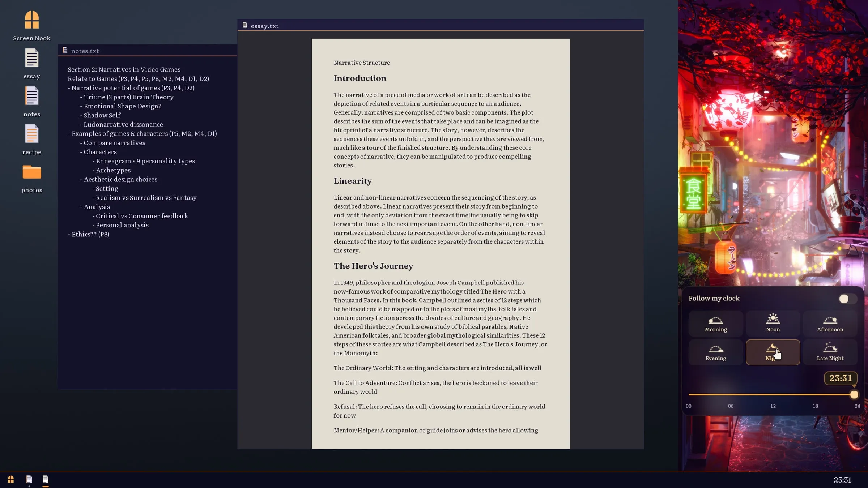Click the active document icon in taskbar

tap(45, 479)
